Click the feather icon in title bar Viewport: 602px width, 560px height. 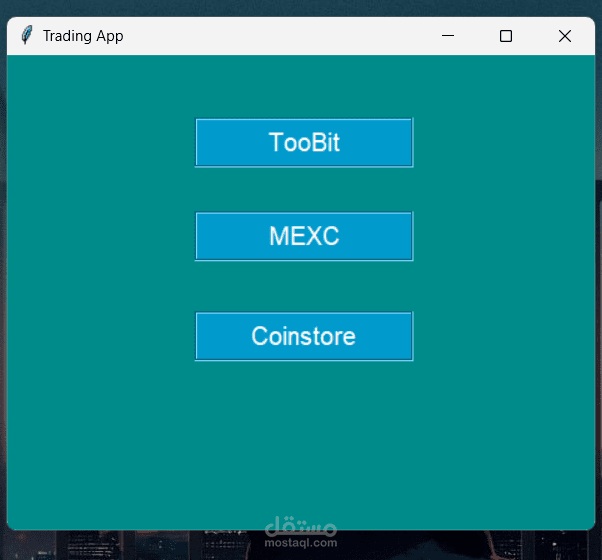click(x=26, y=36)
